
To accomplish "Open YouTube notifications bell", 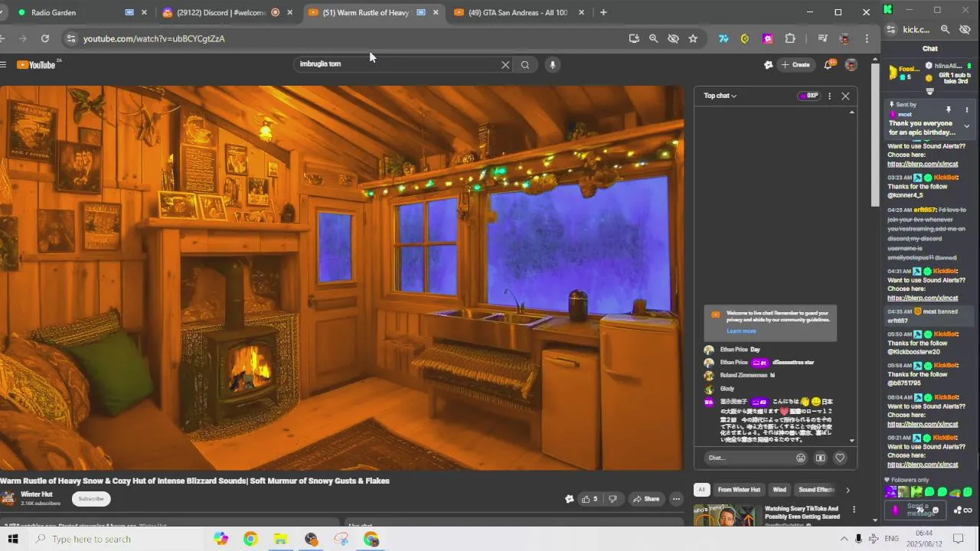I will 828,65.
